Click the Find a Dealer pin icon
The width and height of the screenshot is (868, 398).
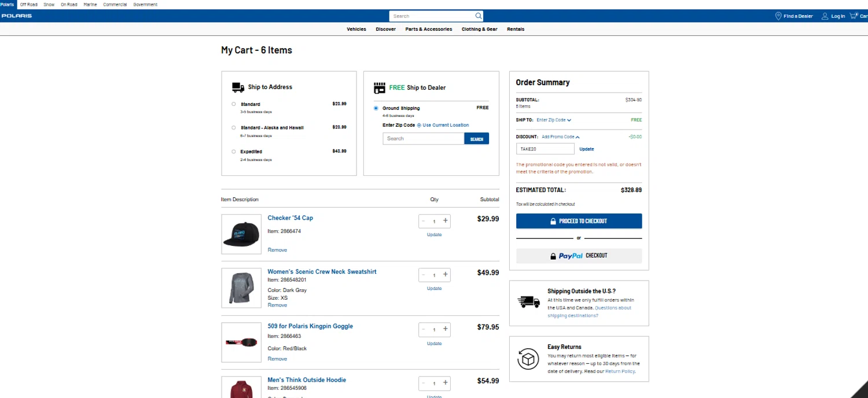point(778,16)
